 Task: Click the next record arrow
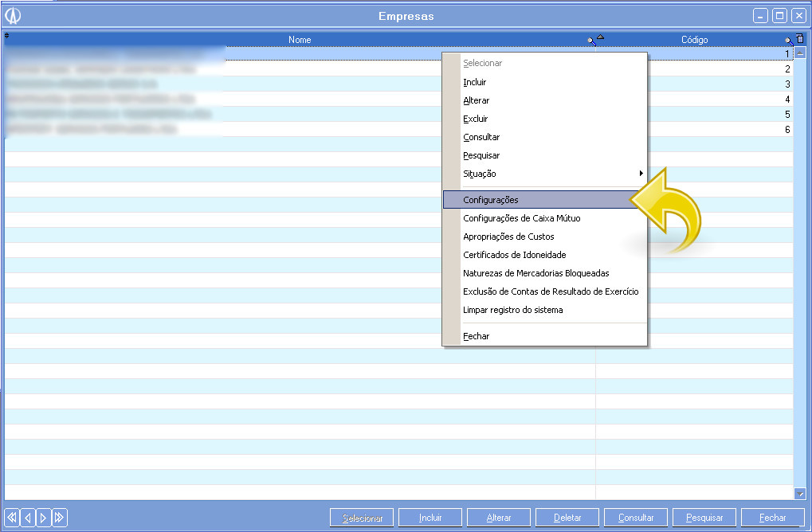(x=43, y=518)
